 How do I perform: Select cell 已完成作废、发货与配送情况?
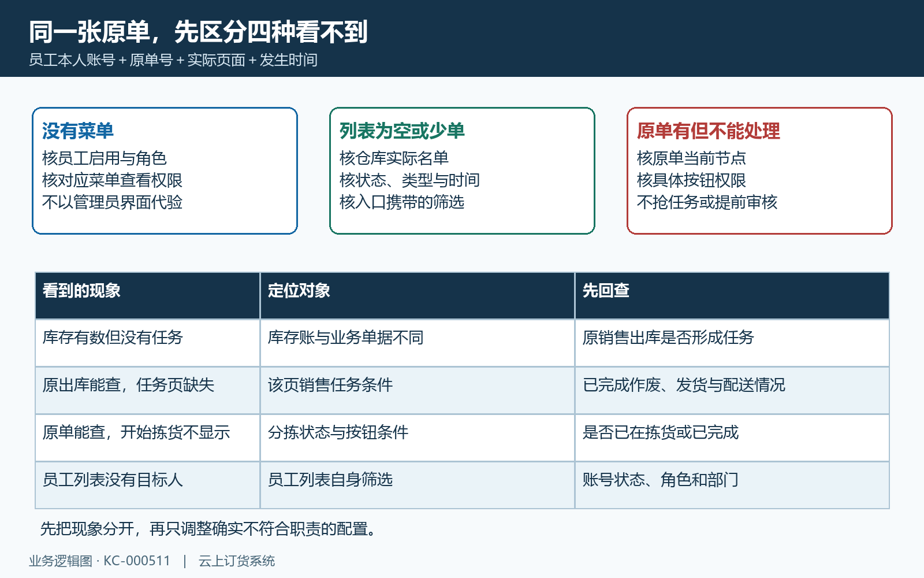(732, 390)
